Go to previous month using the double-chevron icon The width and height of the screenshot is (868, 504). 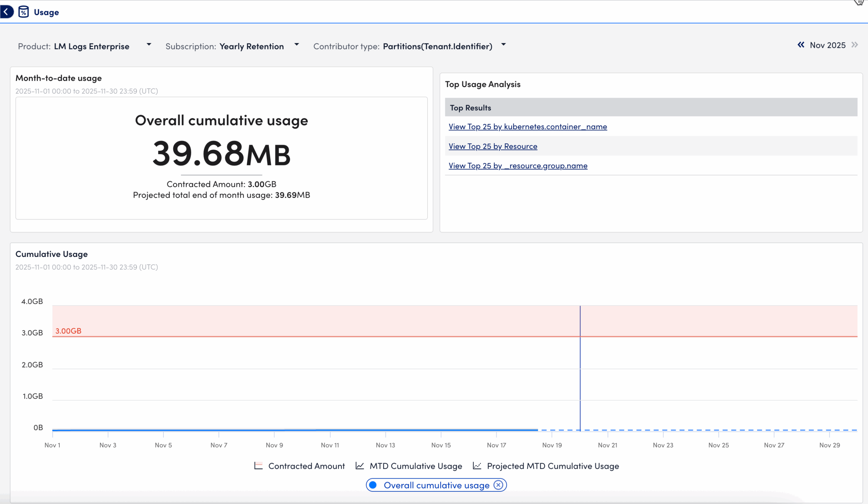click(802, 45)
